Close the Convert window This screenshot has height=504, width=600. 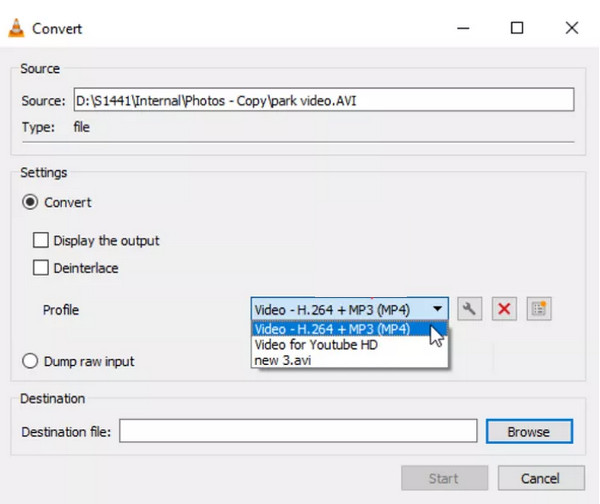pyautogui.click(x=572, y=28)
